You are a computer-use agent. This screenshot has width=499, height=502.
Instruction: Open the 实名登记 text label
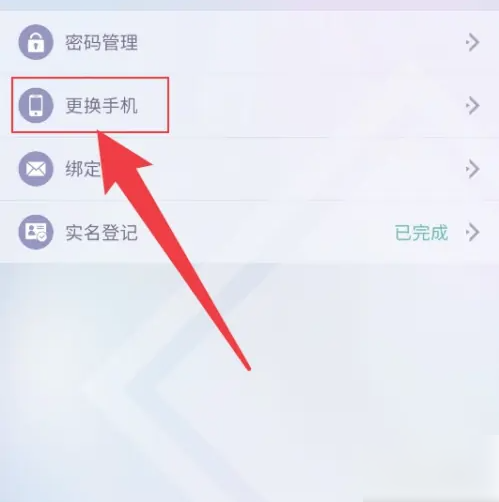(x=101, y=232)
